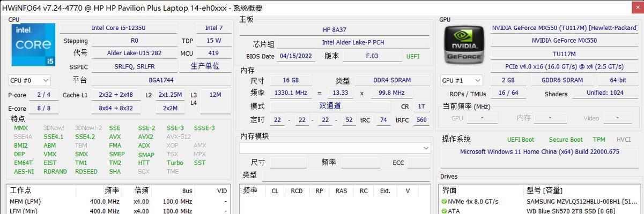Click the NVIDIA GeForce logo
The width and height of the screenshot is (644, 214).
point(463,47)
